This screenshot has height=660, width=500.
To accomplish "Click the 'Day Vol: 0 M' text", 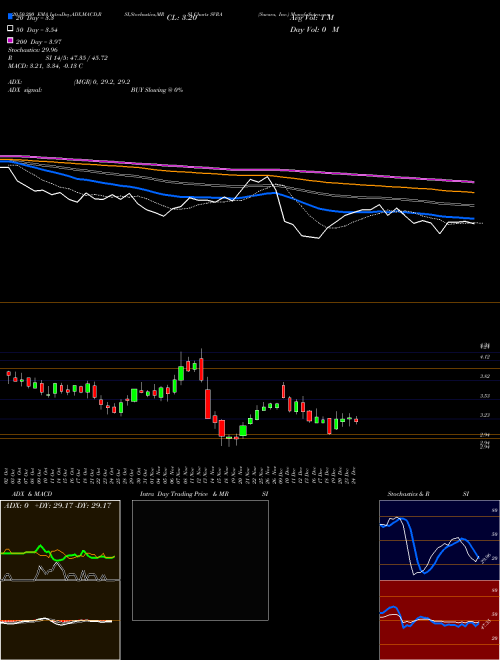I will pos(314,29).
